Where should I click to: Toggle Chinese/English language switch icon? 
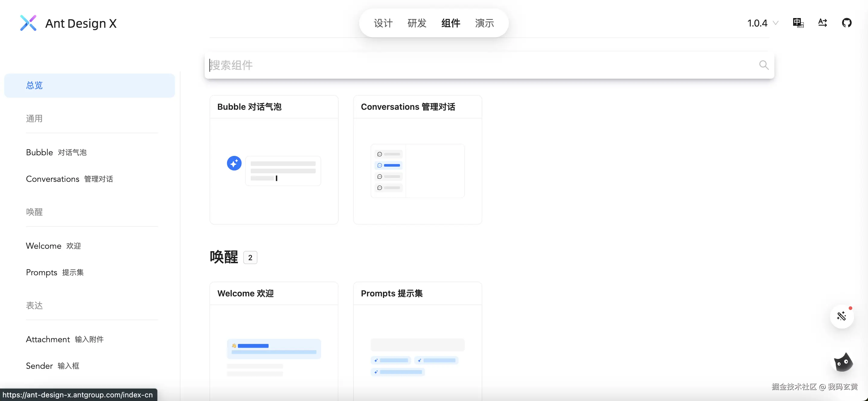[798, 23]
